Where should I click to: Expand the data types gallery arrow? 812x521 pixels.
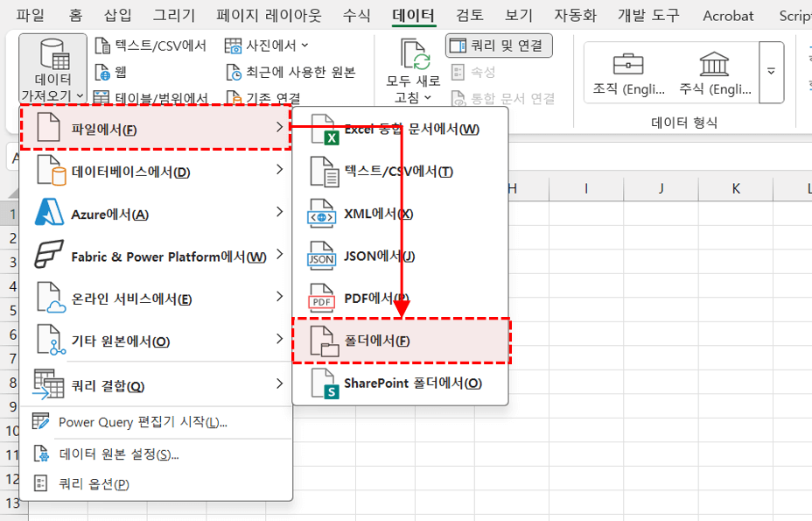(771, 72)
